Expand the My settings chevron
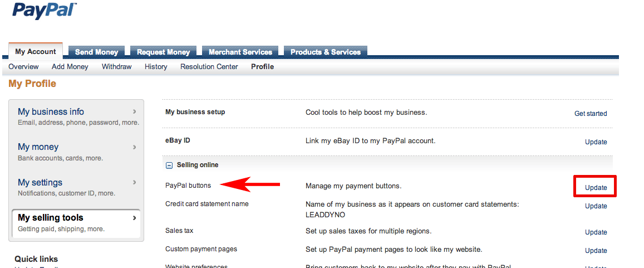The image size is (644, 268). tap(135, 182)
